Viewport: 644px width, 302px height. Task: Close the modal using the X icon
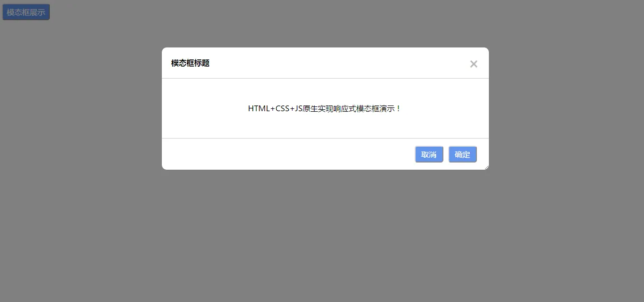click(x=474, y=64)
